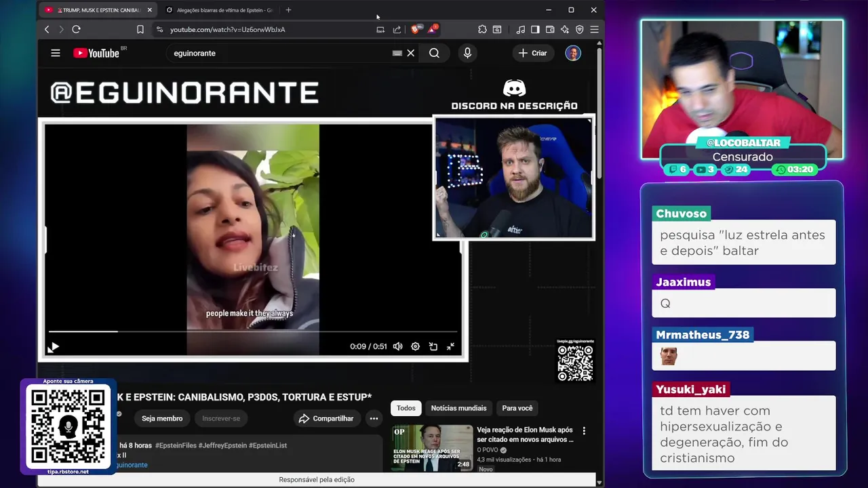Viewport: 868px width, 488px height.
Task: Open the three-dot more actions menu
Action: pos(374,418)
